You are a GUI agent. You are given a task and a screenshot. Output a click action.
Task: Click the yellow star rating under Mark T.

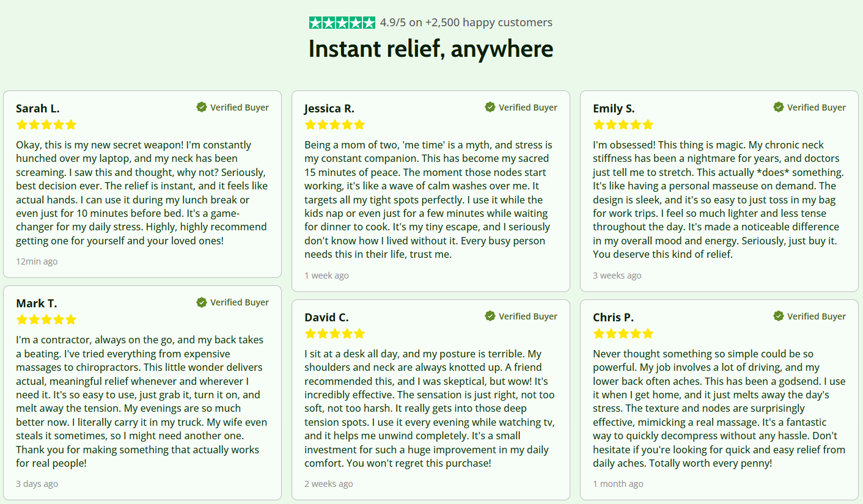coord(46,320)
